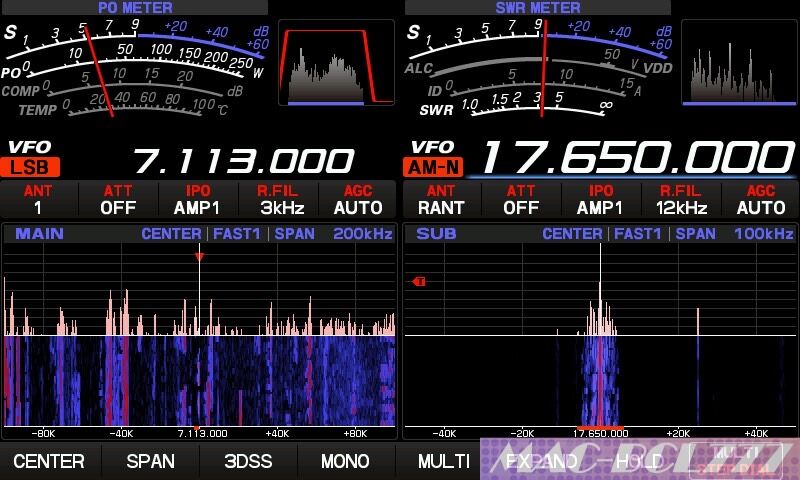Change sub band AGC AUTO setting
The image size is (800, 480).
(761, 200)
